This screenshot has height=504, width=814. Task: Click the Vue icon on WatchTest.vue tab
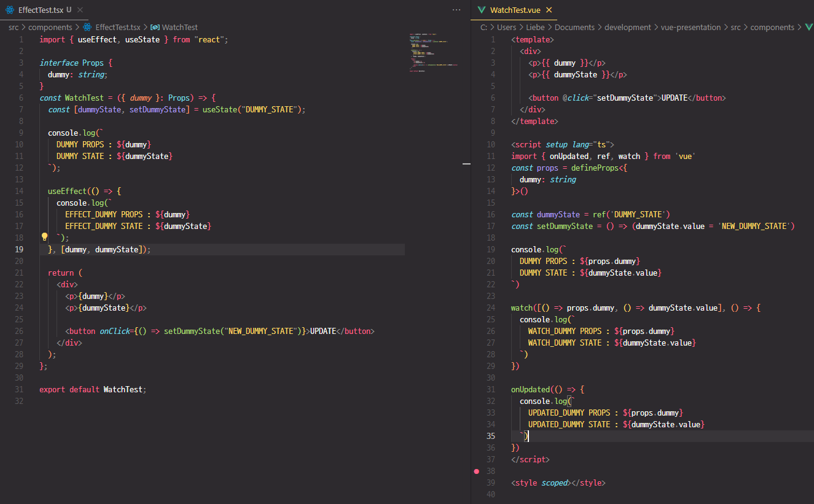[482, 10]
